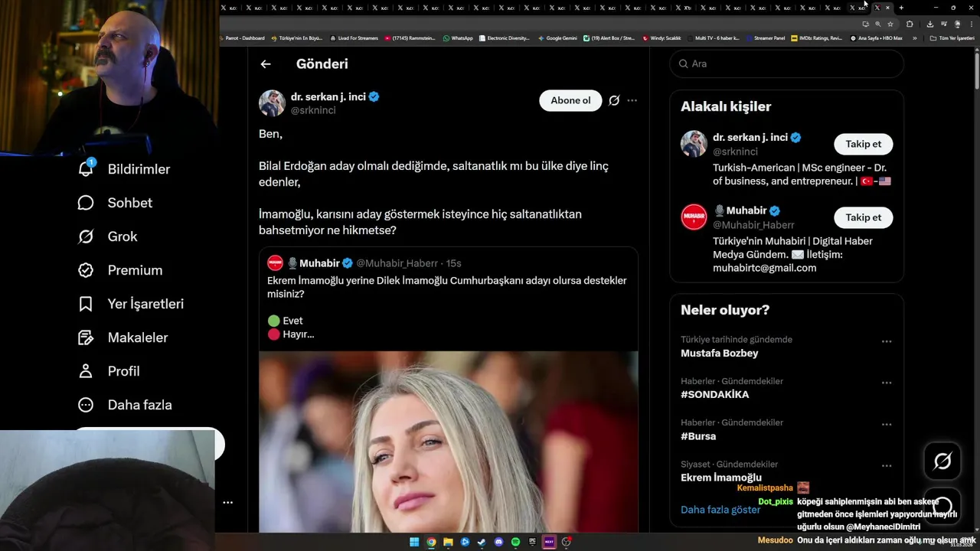This screenshot has width=980, height=551.
Task: Click Grok icon next to Abone ol
Action: 614,100
